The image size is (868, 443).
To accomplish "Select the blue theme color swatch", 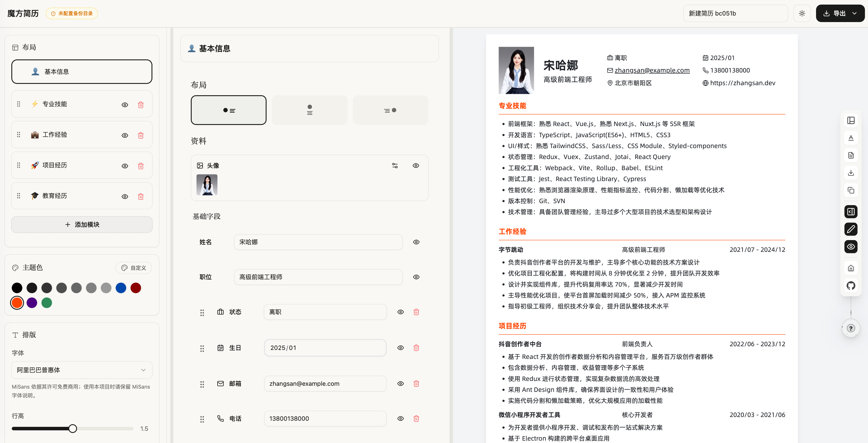I will tap(121, 288).
